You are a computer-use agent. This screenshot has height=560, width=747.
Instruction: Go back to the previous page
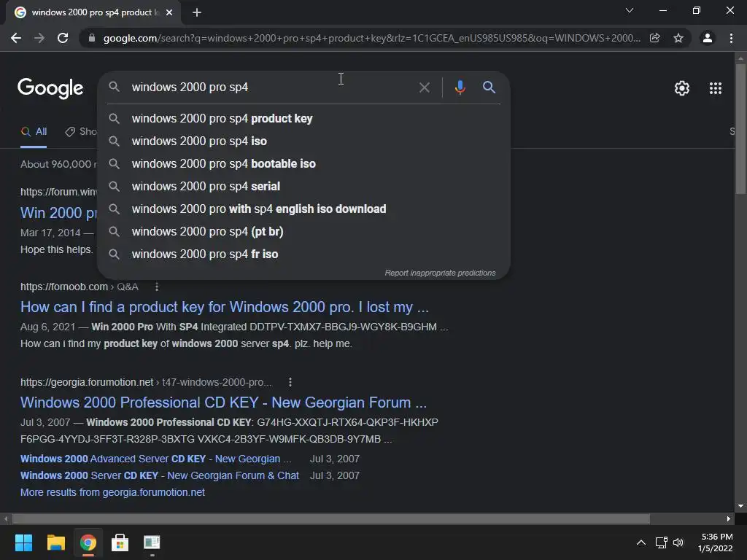coord(16,38)
